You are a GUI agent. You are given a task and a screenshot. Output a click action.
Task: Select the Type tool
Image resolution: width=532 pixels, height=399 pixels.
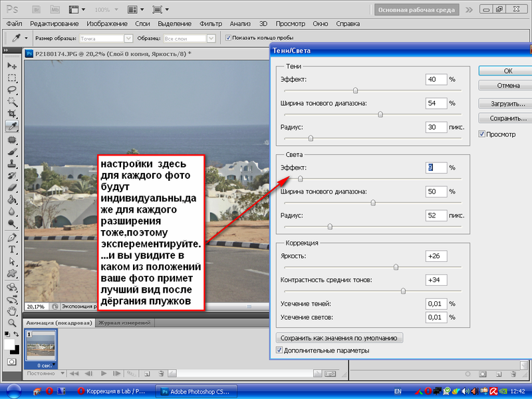click(12, 249)
